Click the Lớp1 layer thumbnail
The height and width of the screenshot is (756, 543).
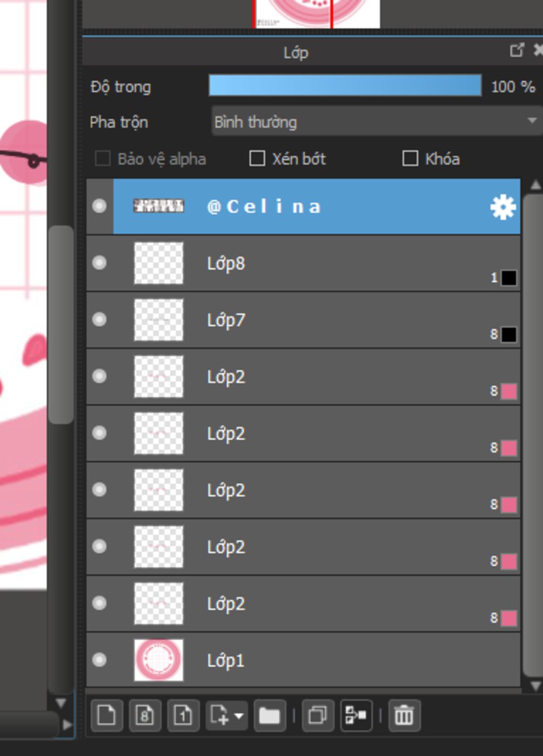159,659
